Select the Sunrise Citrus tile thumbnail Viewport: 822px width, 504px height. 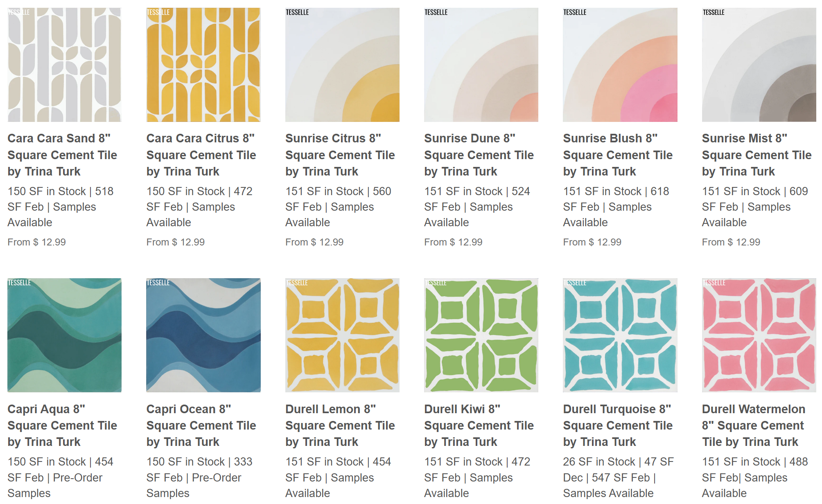tap(342, 65)
